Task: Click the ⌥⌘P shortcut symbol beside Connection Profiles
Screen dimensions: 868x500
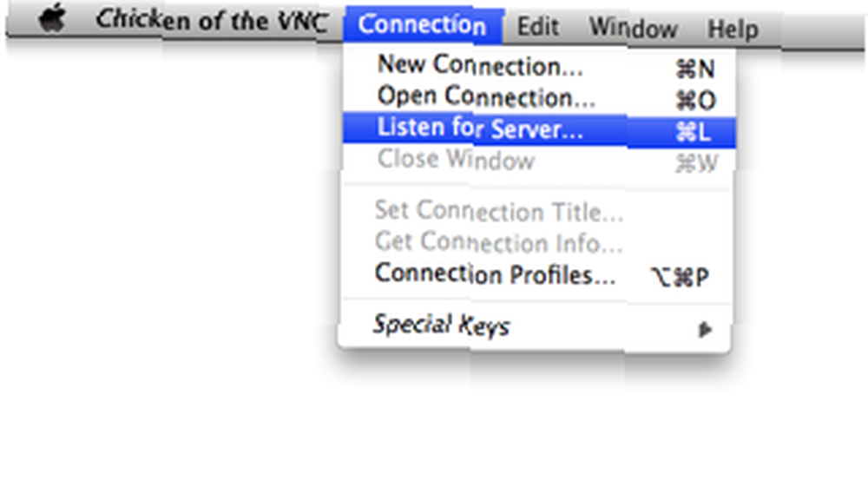Action: coord(680,277)
